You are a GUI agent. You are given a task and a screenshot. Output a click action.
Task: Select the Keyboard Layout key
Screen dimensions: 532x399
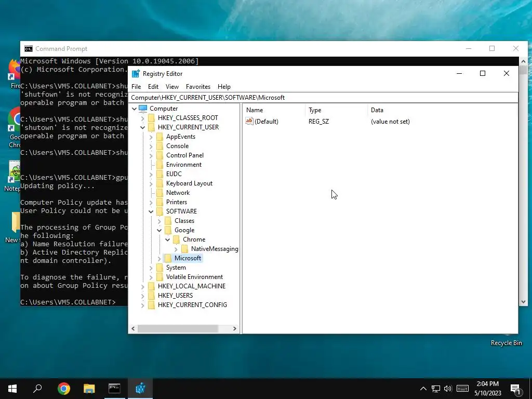pyautogui.click(x=189, y=183)
